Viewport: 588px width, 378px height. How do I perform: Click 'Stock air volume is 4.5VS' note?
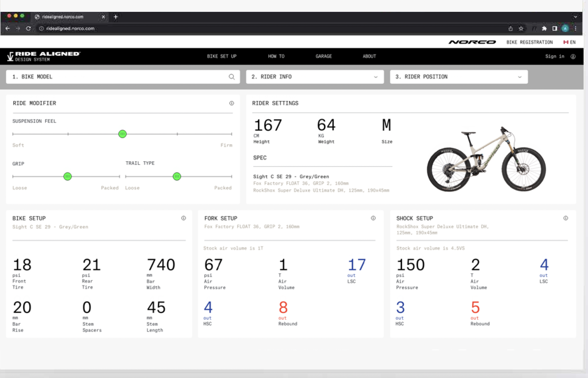pos(430,248)
